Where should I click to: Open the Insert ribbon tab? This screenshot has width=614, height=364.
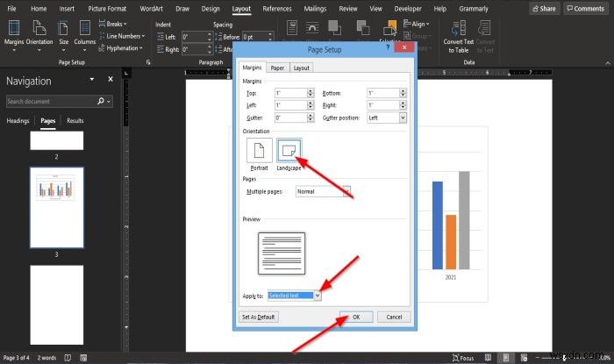tap(67, 9)
